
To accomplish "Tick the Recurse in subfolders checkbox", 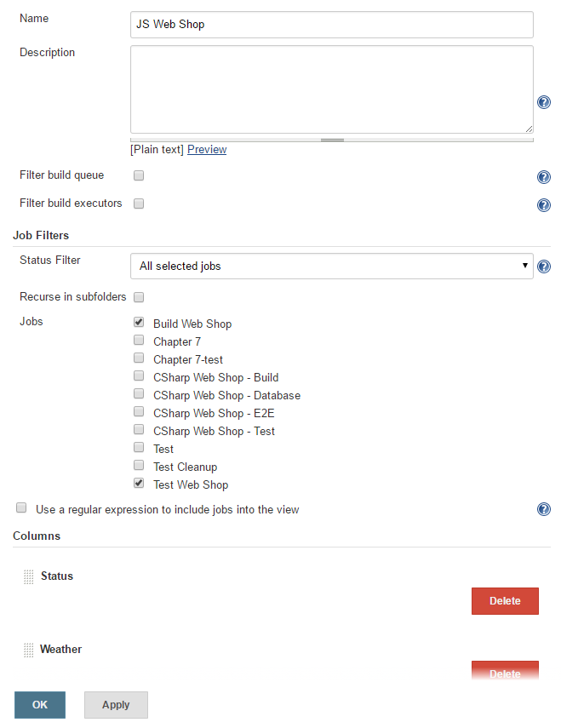I will point(139,297).
